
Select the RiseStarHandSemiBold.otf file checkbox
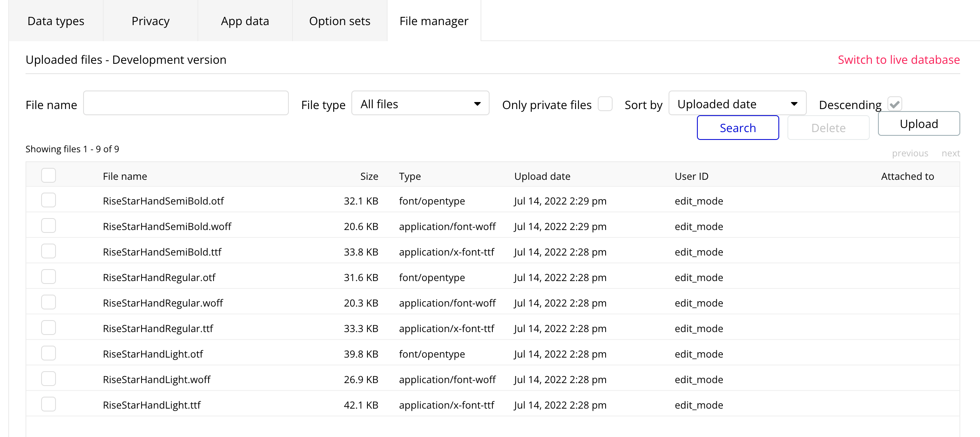coord(49,200)
